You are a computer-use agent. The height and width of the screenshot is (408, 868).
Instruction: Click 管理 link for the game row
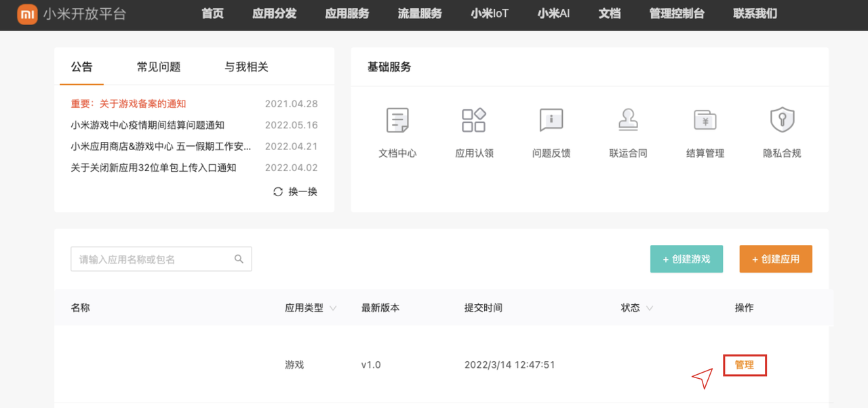pos(744,365)
